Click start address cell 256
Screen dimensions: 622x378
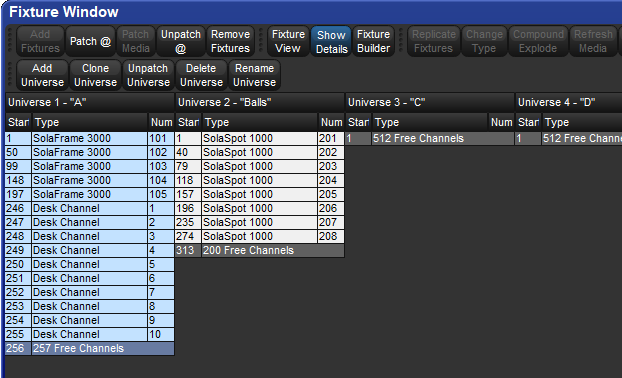tap(18, 348)
